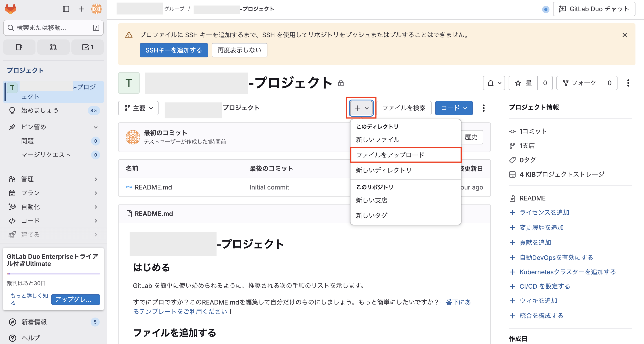This screenshot has width=644, height=344.
Task: Select 新しいタグ menu item
Action: pos(406,216)
